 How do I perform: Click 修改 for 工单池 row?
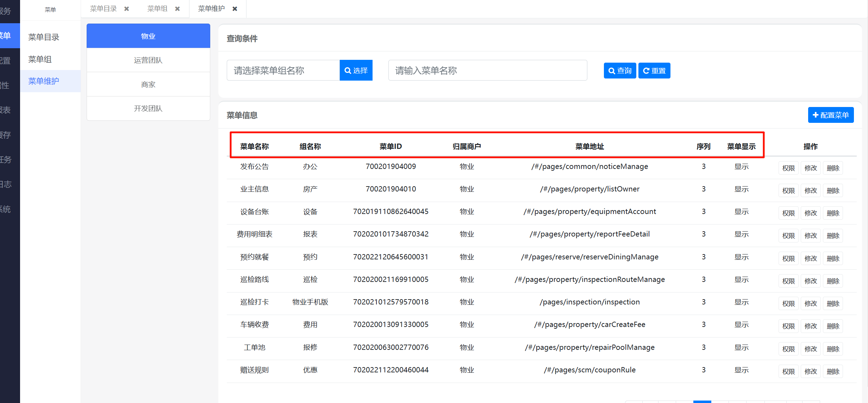click(811, 349)
